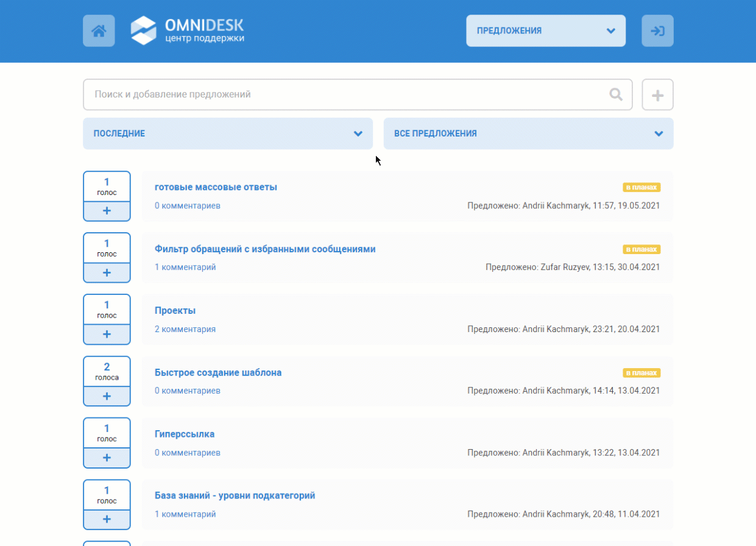Vote plus for 'Быстрое создание шаблона'
Viewport: 756px width, 546px height.
pyautogui.click(x=107, y=396)
